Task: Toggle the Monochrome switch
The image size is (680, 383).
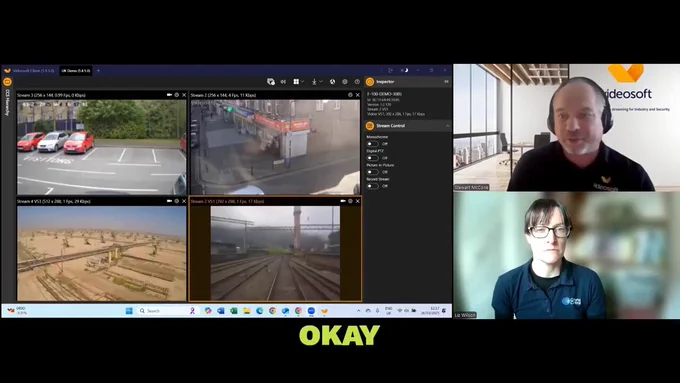Action: [x=372, y=144]
